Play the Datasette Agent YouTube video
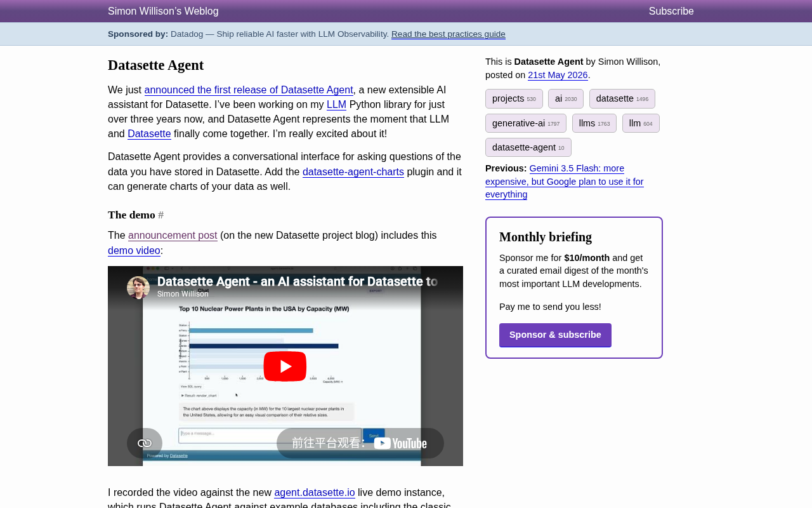 pos(285,366)
